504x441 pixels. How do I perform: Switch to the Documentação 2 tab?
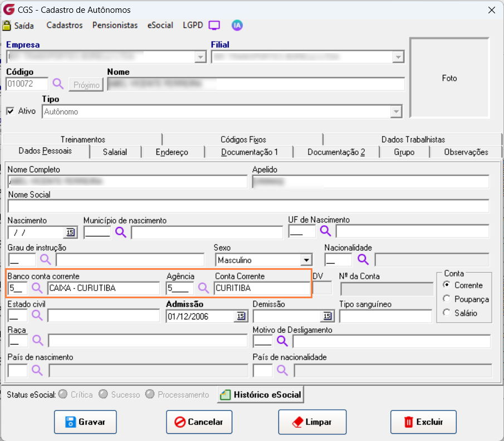(x=336, y=152)
